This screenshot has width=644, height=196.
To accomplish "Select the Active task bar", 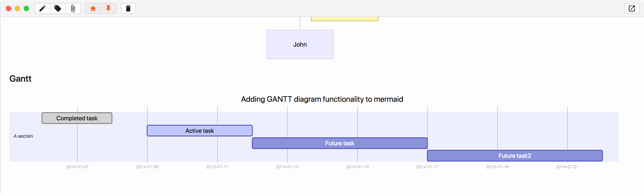I will (199, 131).
